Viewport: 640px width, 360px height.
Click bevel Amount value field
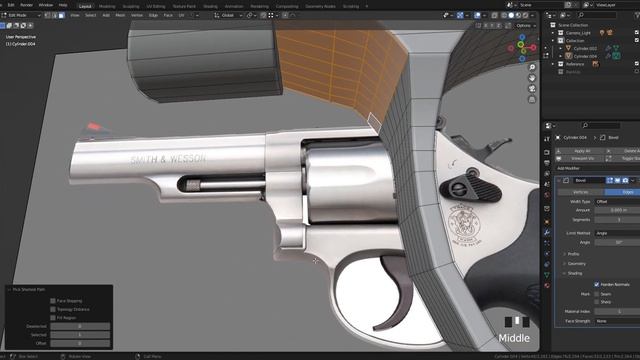[617, 210]
